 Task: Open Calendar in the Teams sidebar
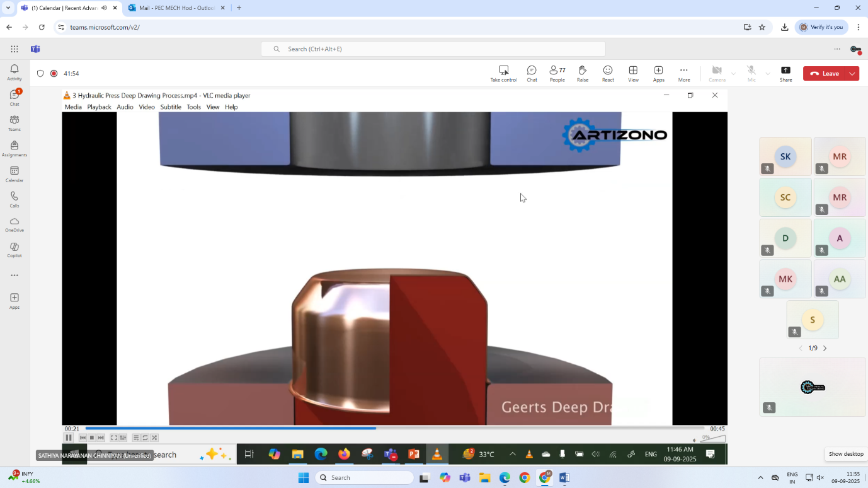pyautogui.click(x=14, y=174)
